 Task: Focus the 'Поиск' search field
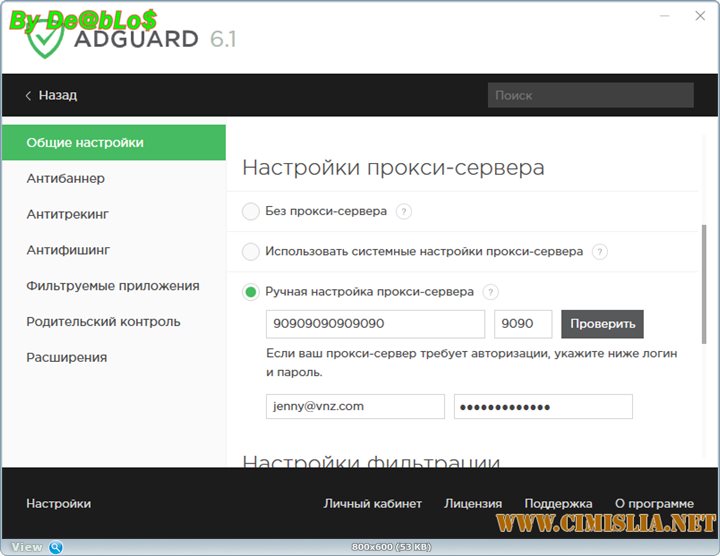pyautogui.click(x=591, y=95)
